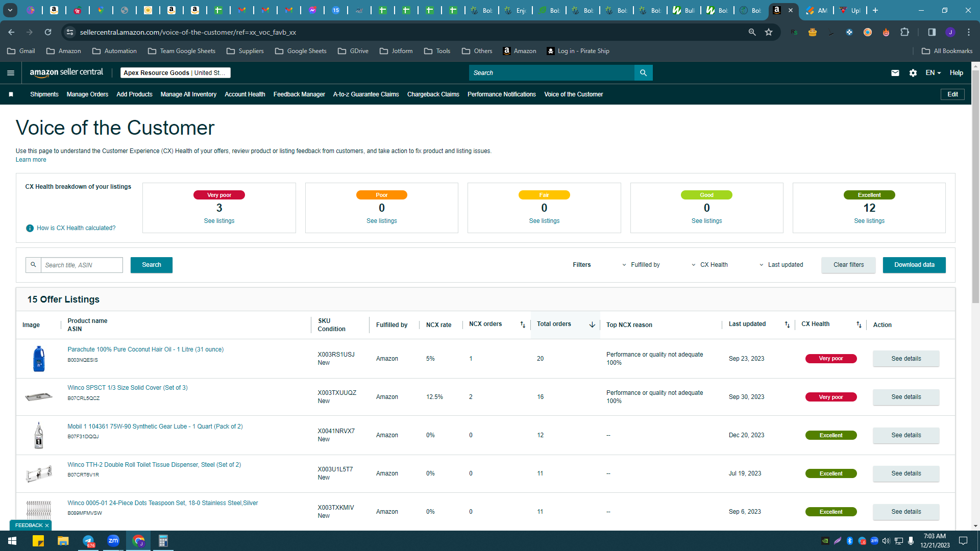Expand the CX Health filter dropdown
The width and height of the screenshot is (980, 551).
tap(709, 265)
